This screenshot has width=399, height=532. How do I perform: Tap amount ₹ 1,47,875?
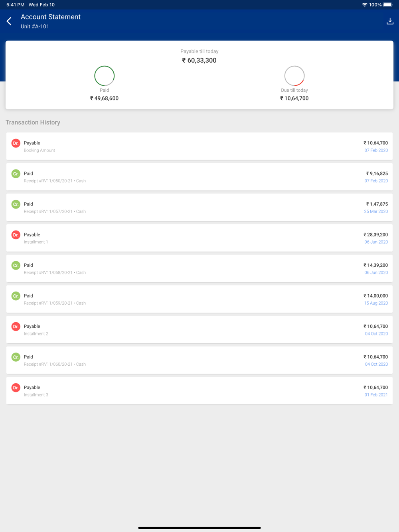click(x=377, y=204)
